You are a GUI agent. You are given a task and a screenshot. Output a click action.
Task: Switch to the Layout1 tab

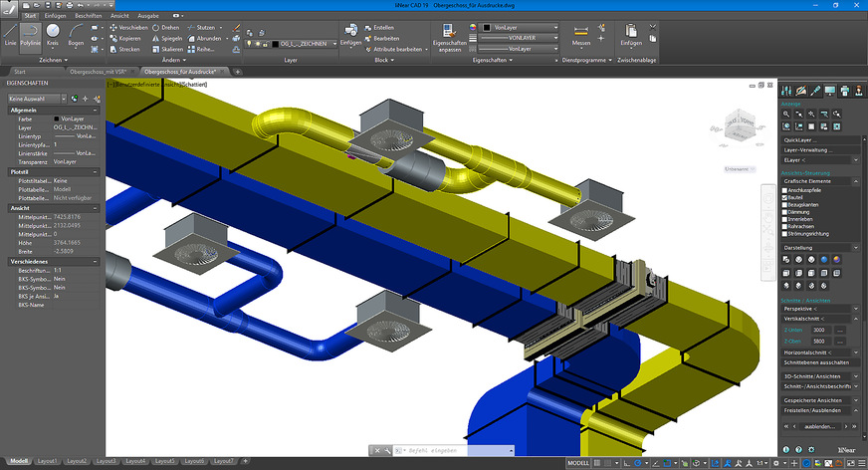(47, 461)
